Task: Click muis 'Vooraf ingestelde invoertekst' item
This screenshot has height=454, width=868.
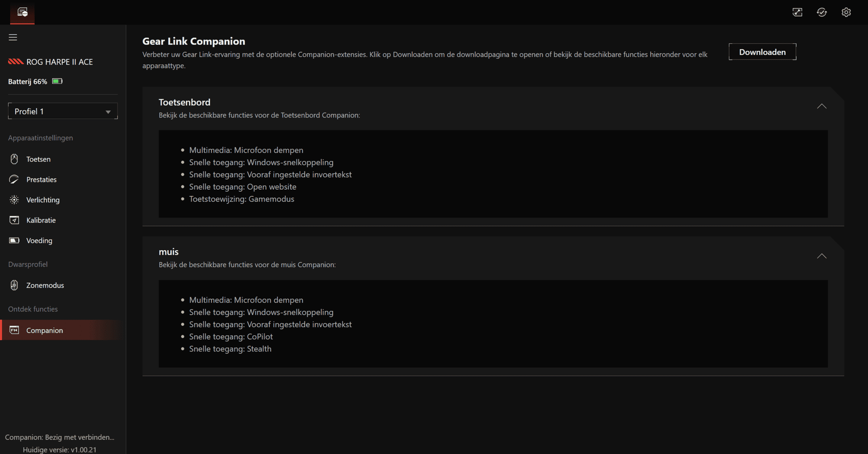Action: (270, 324)
